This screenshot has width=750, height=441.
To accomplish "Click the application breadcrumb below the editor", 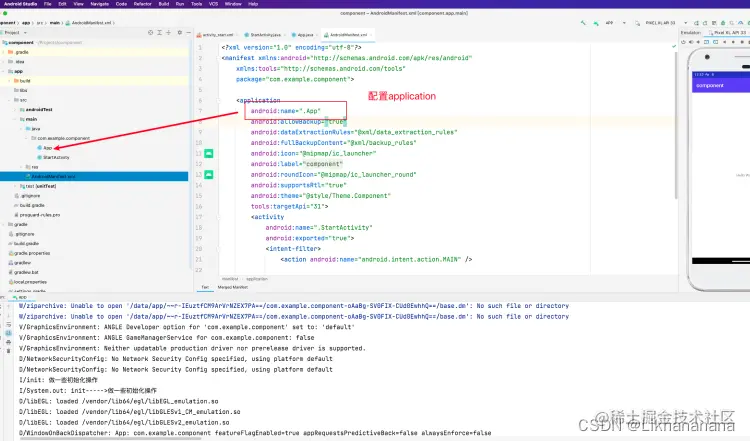I will pyautogui.click(x=257, y=279).
